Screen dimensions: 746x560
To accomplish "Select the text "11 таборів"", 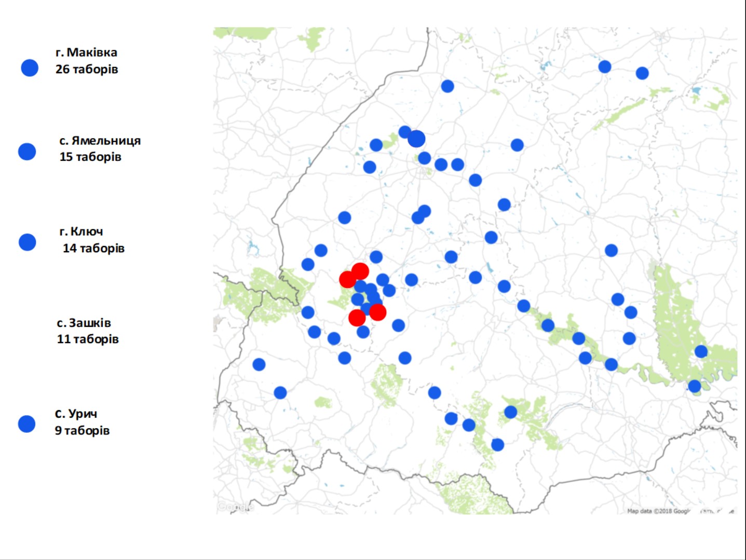I will tap(88, 339).
